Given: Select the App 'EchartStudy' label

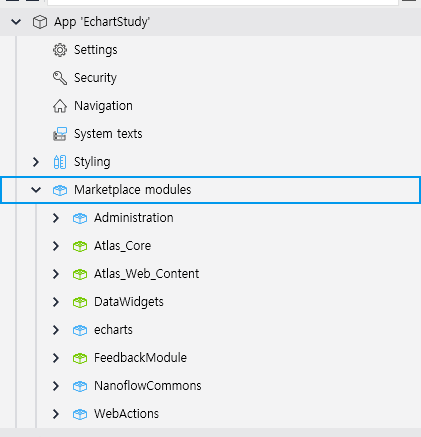Looking at the screenshot, I should tap(102, 22).
